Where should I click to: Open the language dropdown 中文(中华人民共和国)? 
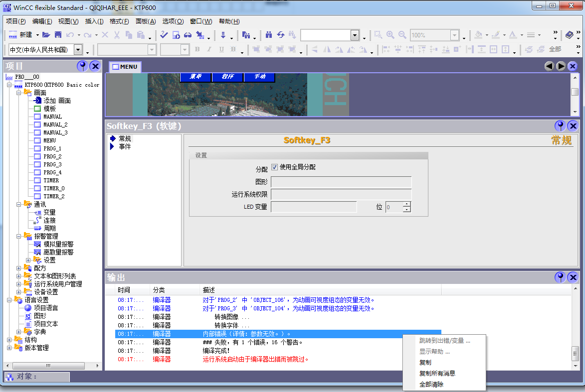point(78,49)
